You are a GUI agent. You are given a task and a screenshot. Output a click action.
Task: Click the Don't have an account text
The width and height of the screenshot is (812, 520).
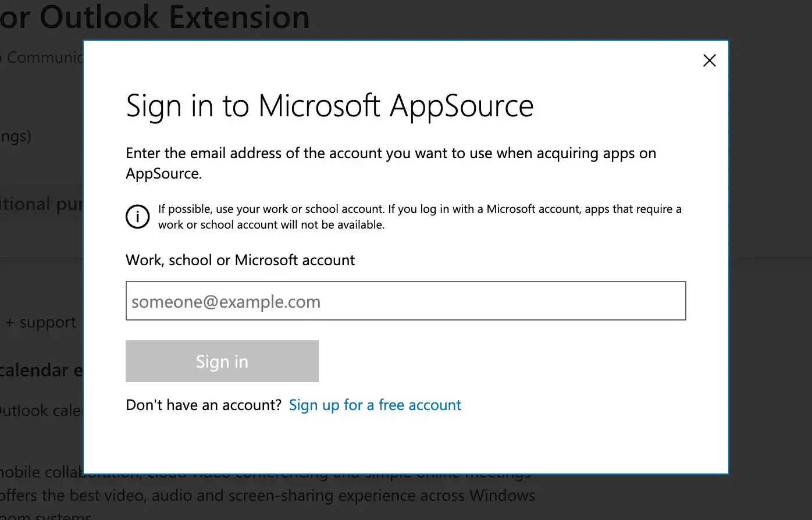(203, 405)
